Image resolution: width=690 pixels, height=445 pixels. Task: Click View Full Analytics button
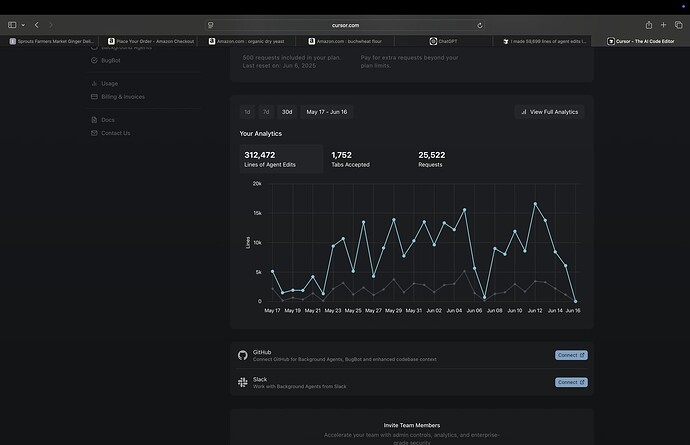(x=549, y=112)
